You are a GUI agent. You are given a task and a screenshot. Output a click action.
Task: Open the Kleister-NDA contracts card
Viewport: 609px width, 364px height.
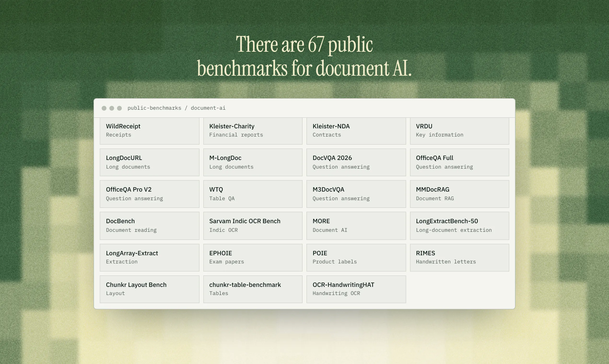356,131
